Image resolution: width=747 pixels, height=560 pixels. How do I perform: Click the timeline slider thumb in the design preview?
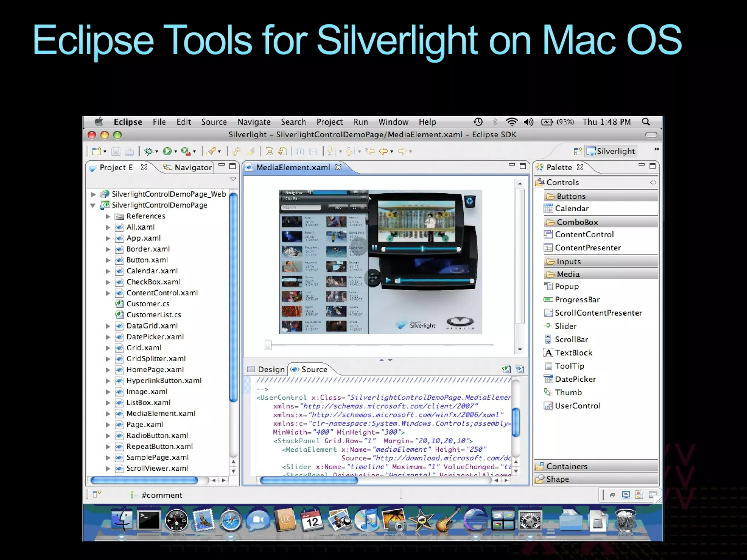[x=268, y=345]
